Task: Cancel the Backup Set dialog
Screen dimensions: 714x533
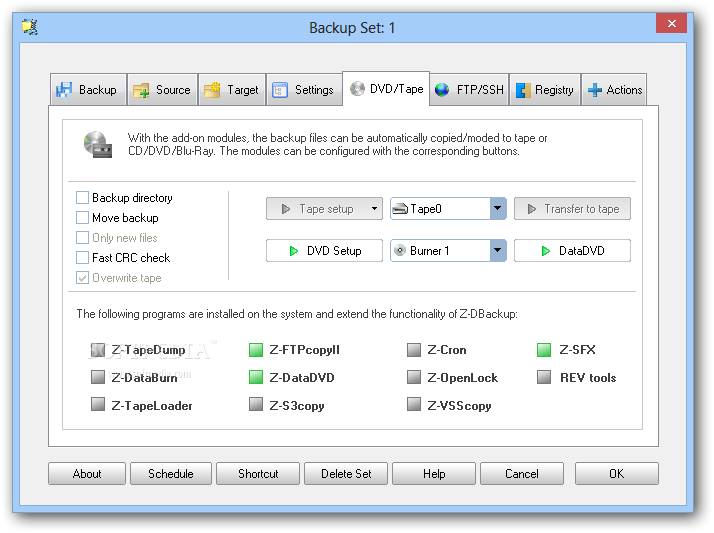Action: (x=522, y=474)
